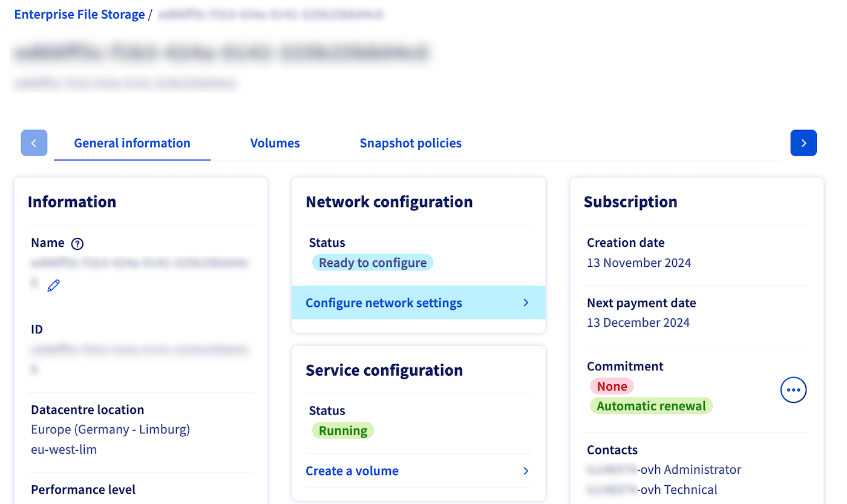
Task: Open the Commitment ellipsis options menu
Action: [793, 390]
